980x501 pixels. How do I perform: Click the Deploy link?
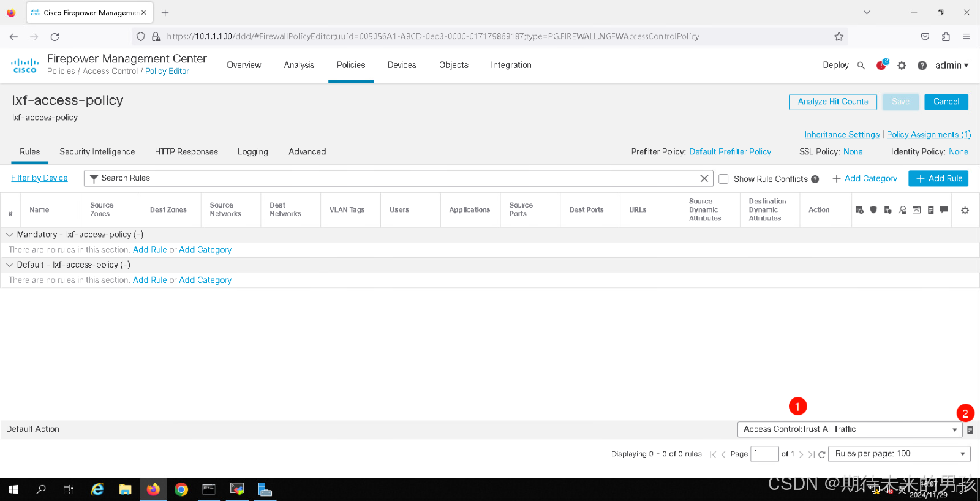coord(835,65)
